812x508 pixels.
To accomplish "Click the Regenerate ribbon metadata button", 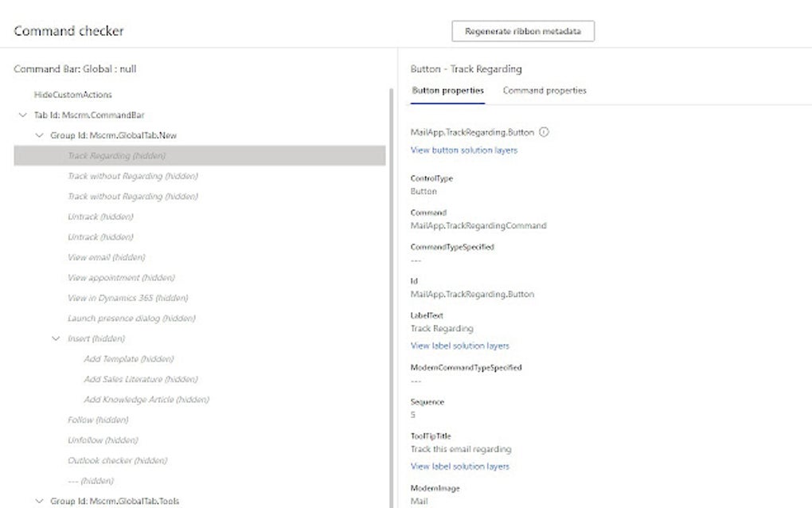I will click(522, 31).
